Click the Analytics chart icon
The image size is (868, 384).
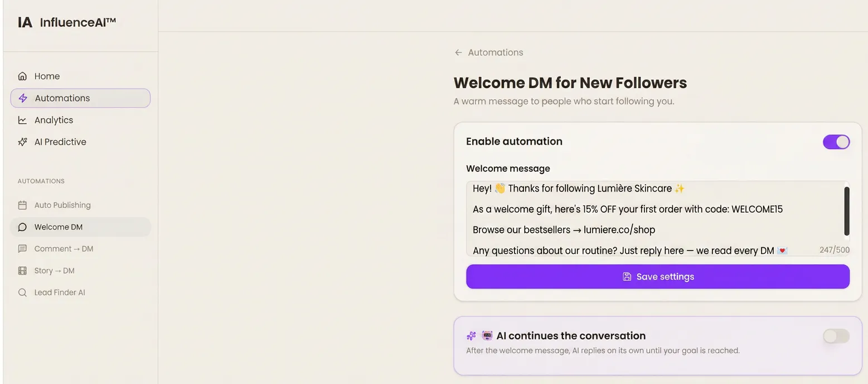22,120
